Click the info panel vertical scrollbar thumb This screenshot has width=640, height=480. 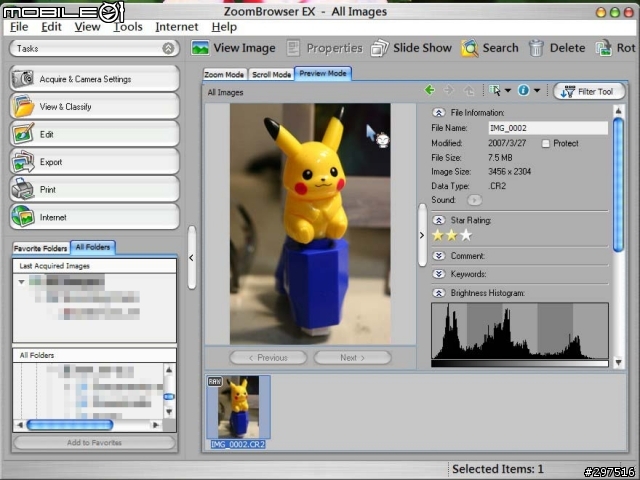[x=618, y=184]
